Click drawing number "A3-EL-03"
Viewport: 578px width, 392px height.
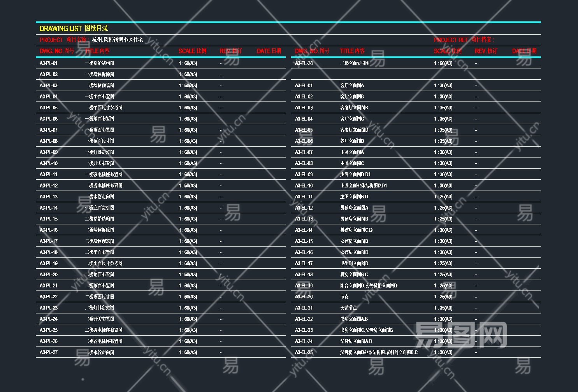tap(304, 108)
